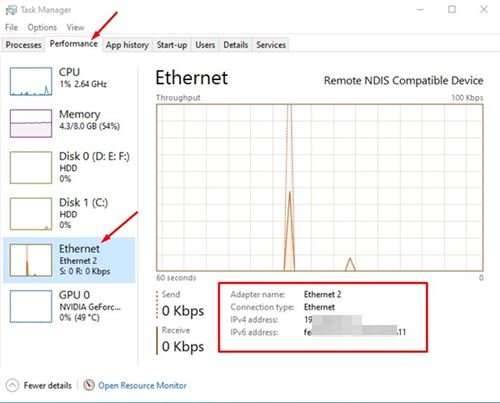500x403 pixels.
Task: Switch to the Users tab
Action: (x=205, y=45)
